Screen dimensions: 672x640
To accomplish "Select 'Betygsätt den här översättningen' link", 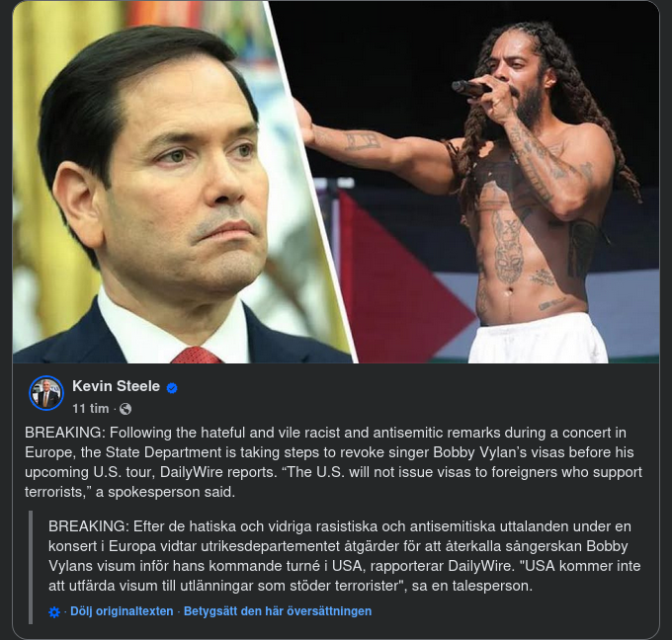I will coord(278,611).
